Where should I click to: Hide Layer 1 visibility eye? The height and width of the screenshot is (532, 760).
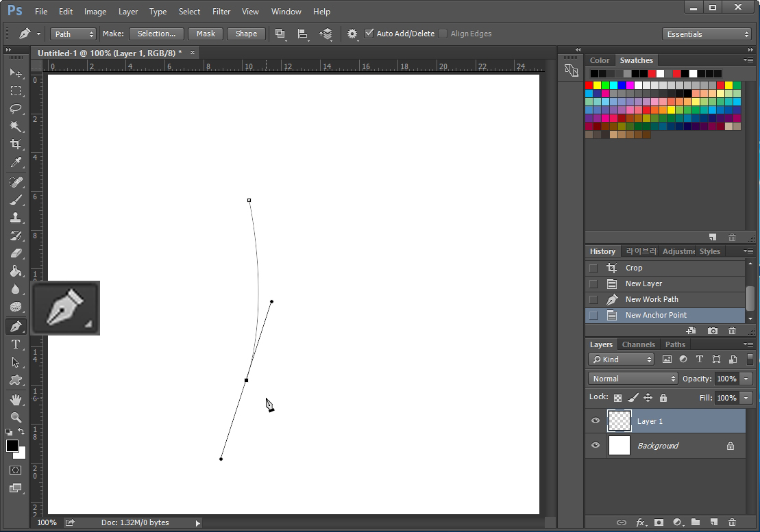coord(596,420)
